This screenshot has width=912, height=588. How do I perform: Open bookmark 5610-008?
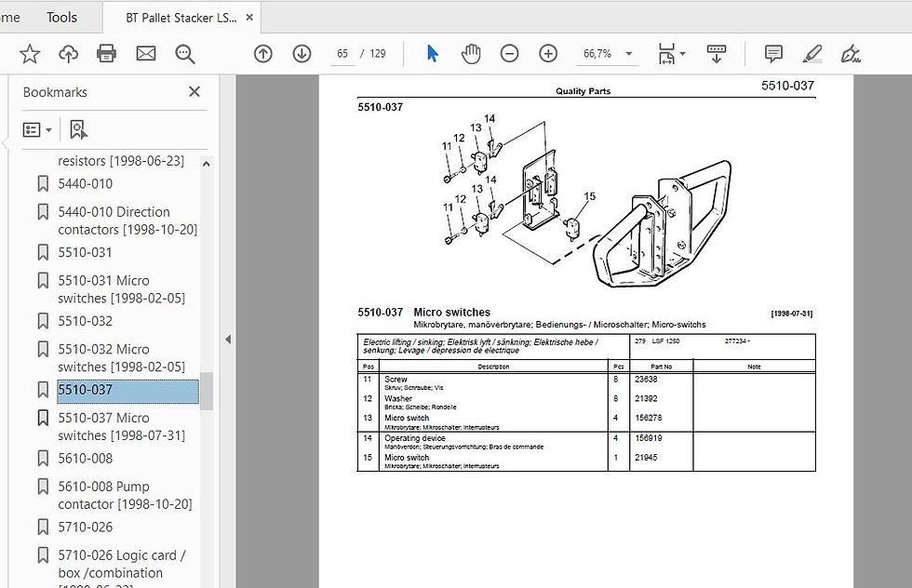point(85,459)
